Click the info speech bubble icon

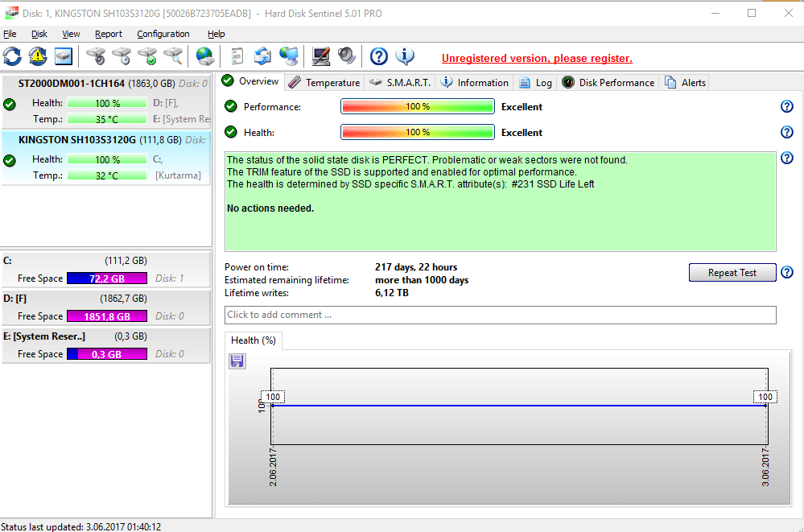pos(405,56)
